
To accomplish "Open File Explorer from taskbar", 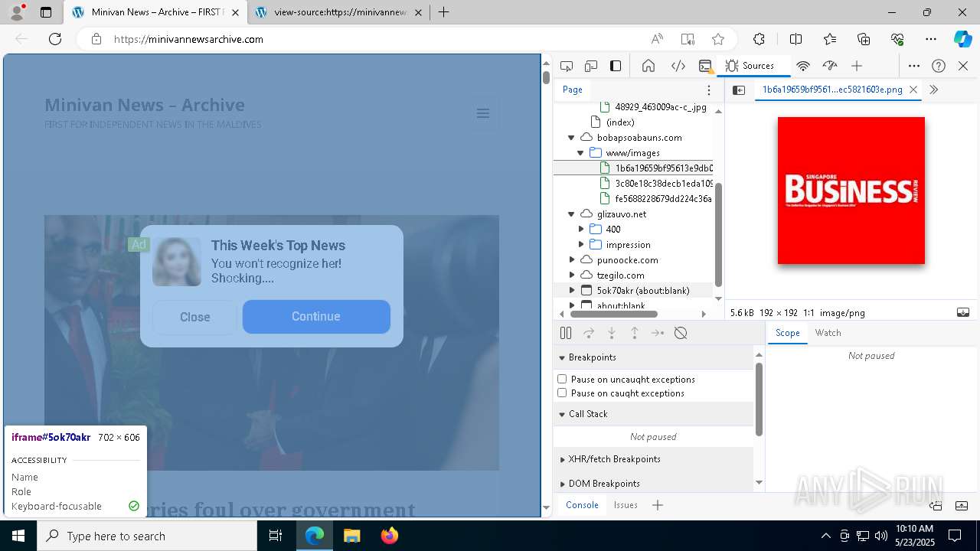I will tap(351, 536).
